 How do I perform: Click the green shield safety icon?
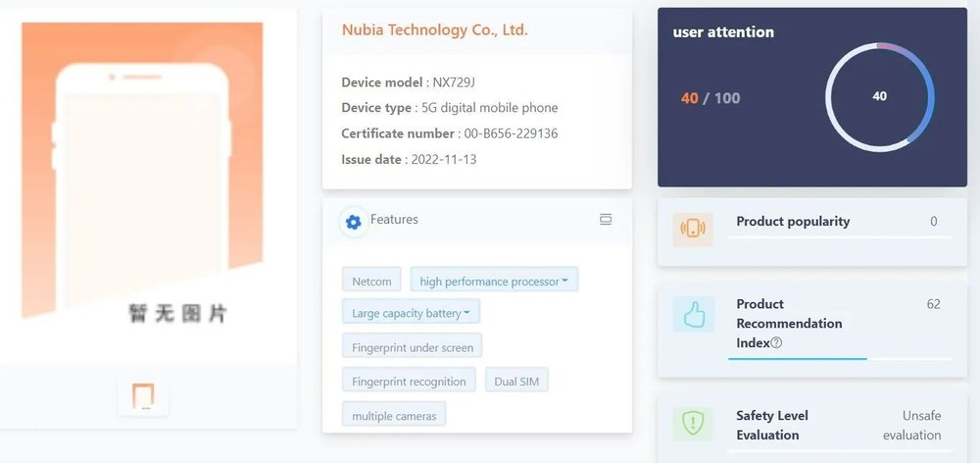click(x=693, y=424)
